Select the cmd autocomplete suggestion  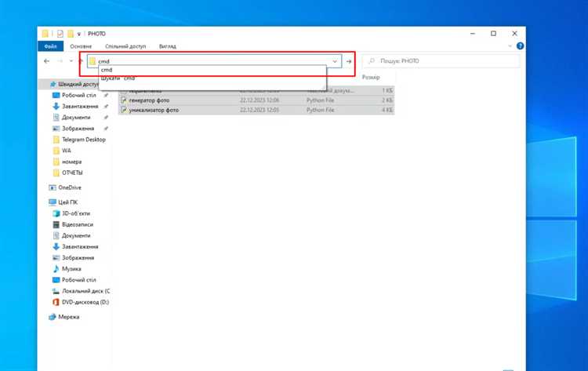tap(212, 70)
